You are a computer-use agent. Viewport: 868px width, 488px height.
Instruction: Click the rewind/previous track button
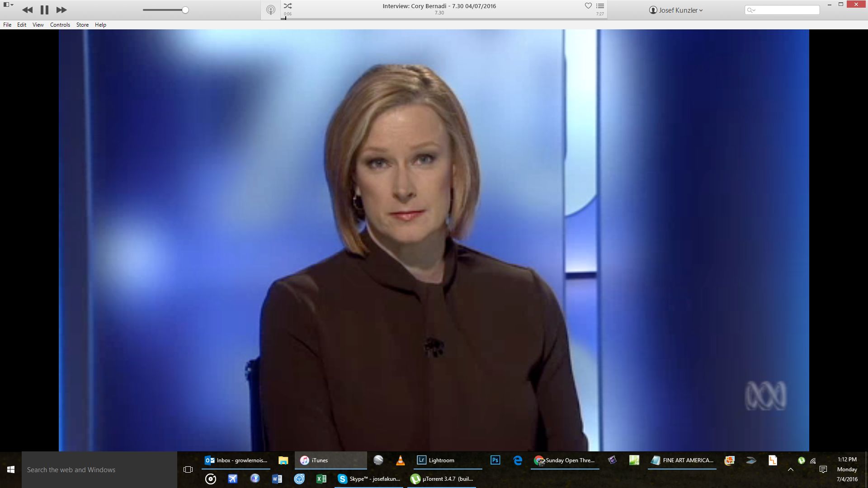pos(27,10)
